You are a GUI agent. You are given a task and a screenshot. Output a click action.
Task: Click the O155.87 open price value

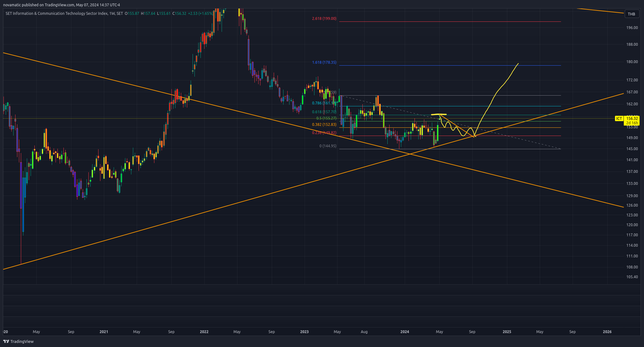(132, 14)
